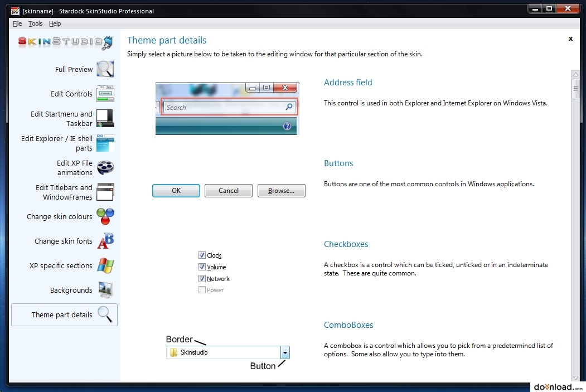Open the Checkboxes heading link
This screenshot has height=392, width=586.
tap(346, 244)
